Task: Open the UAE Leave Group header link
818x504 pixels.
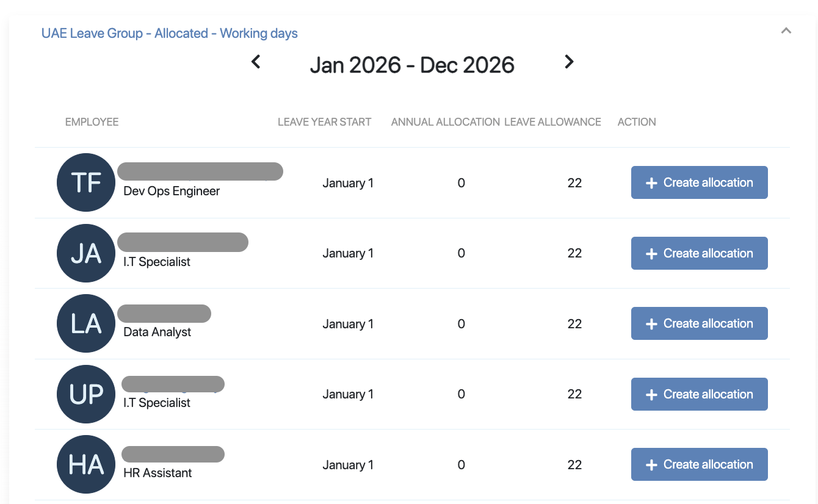Action: [x=169, y=33]
